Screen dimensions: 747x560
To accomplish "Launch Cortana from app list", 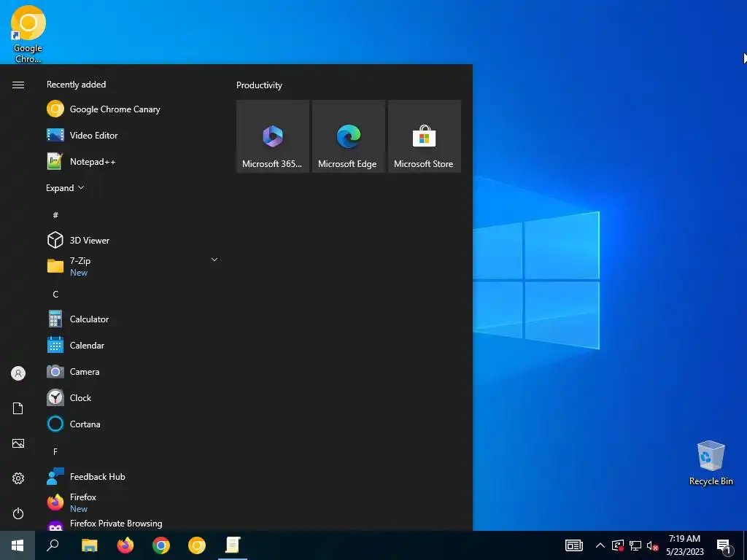I will coord(133,424).
